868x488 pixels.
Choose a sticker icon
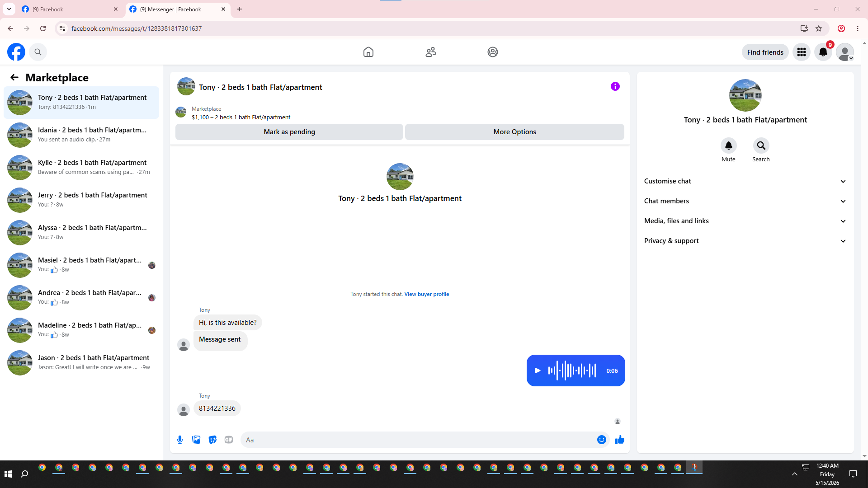coord(212,440)
